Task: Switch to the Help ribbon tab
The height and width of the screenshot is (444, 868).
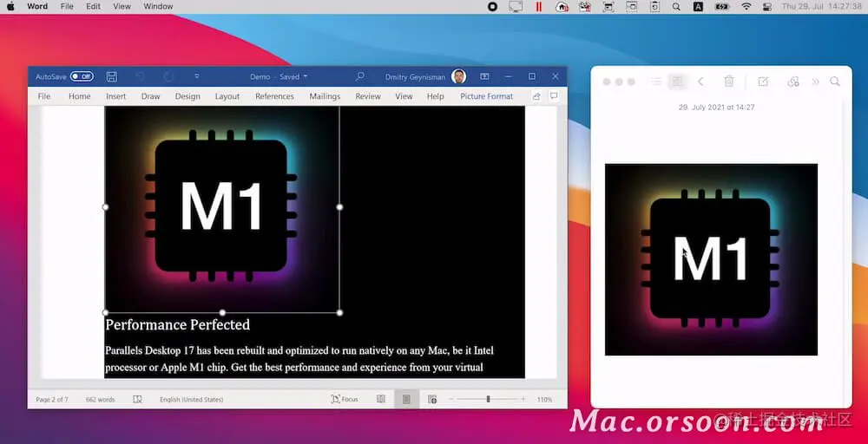Action: 436,96
